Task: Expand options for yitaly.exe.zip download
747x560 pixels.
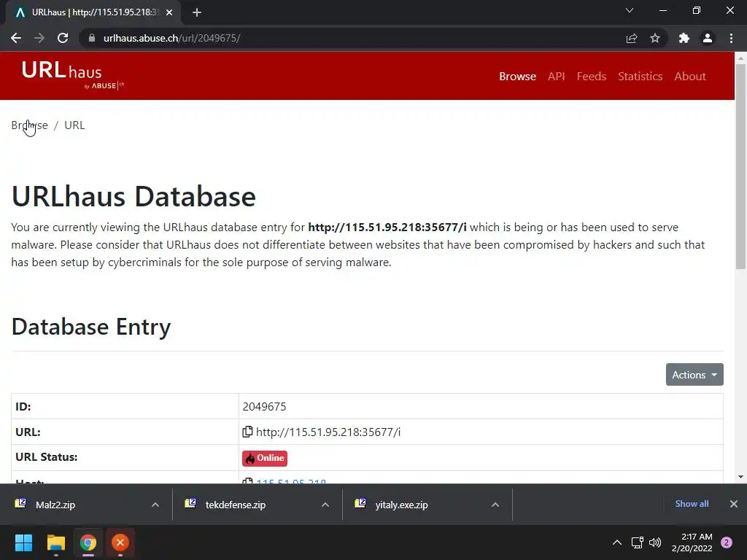Action: point(495,505)
